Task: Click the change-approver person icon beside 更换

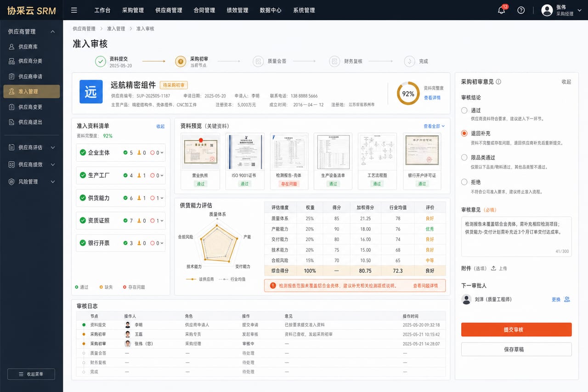Action: click(567, 299)
